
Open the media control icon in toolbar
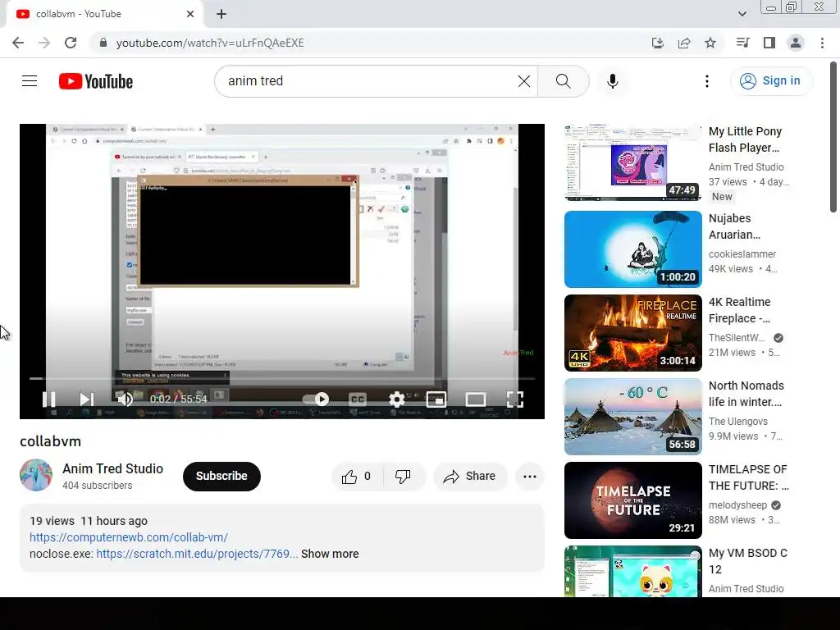(743, 43)
